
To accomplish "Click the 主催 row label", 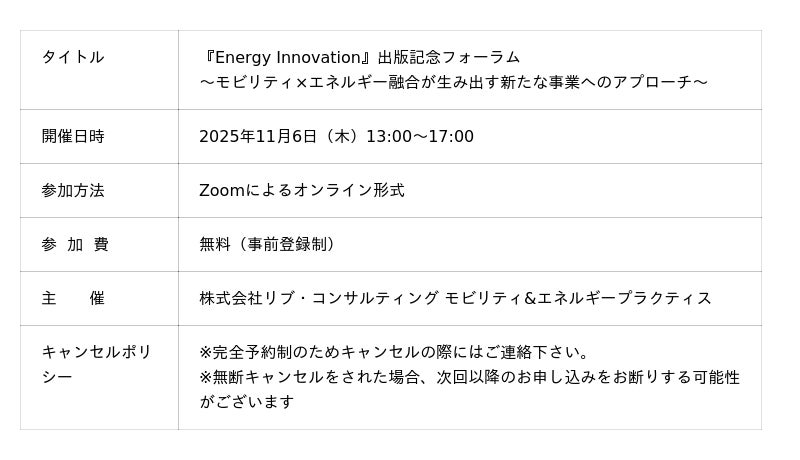I will (x=73, y=298).
